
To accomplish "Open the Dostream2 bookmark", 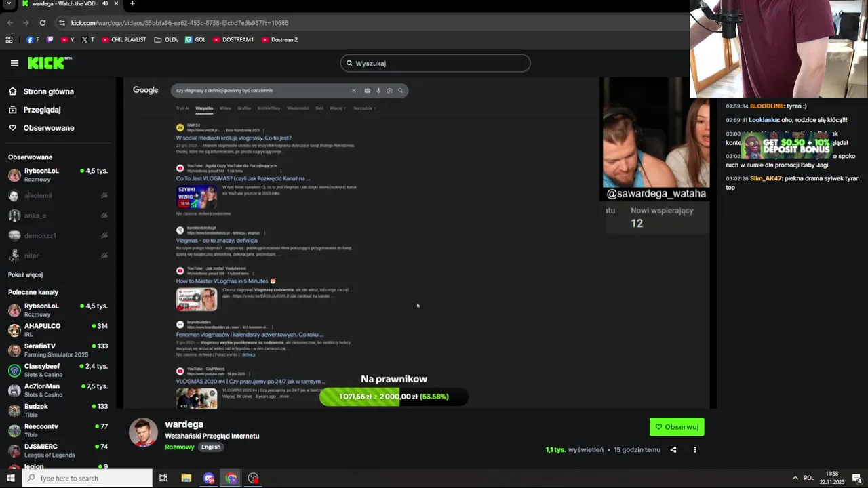I will tap(279, 39).
